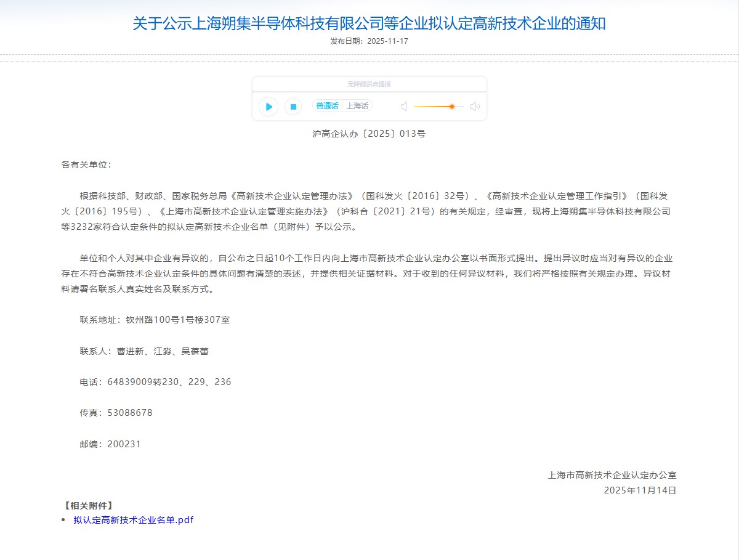The width and height of the screenshot is (739, 560).
Task: Switch broadcast language to 普通话
Action: pos(327,106)
